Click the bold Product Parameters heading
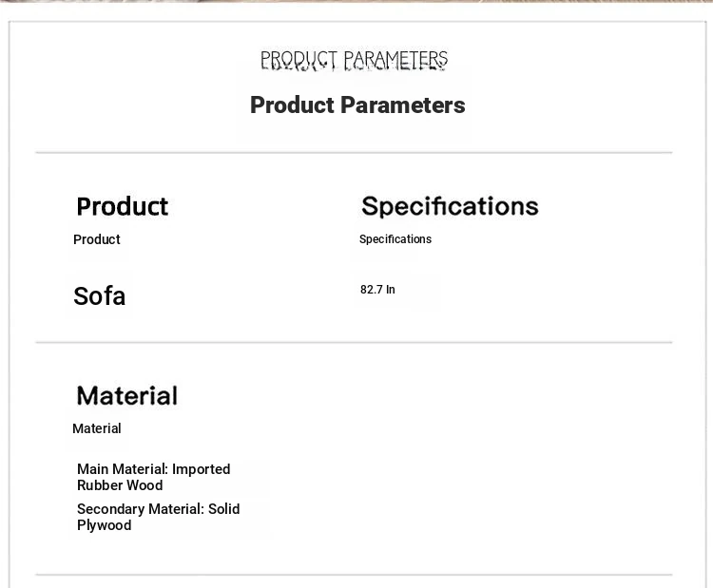 (x=357, y=105)
